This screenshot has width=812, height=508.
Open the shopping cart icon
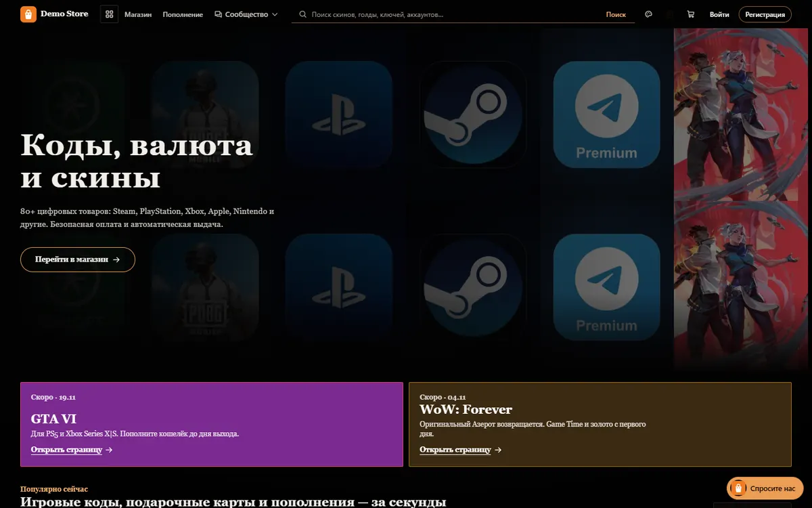coord(691,14)
